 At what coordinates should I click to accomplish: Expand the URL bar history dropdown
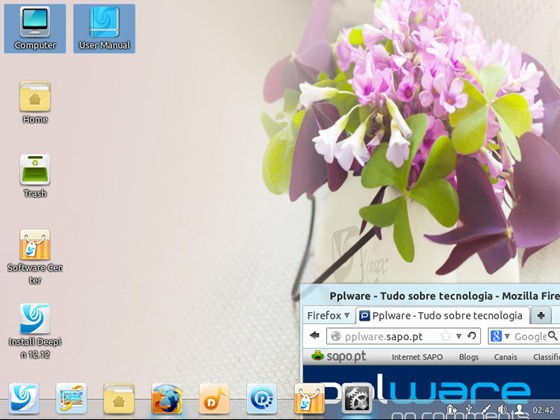pyautogui.click(x=459, y=336)
